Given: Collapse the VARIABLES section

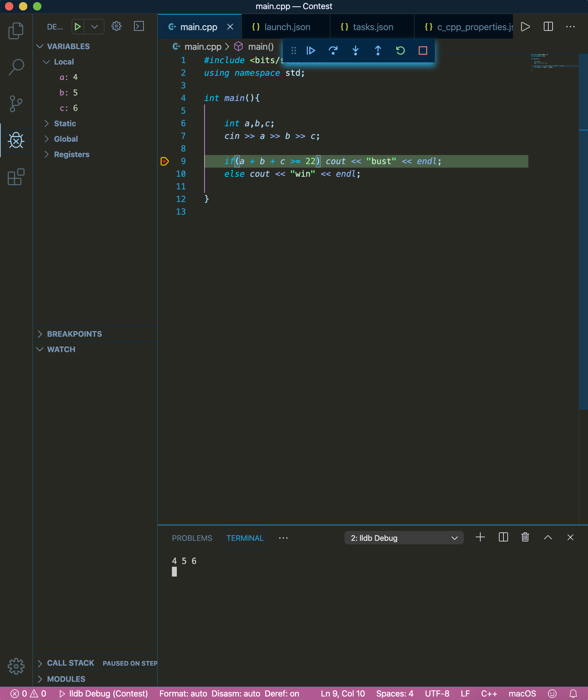Looking at the screenshot, I should click(68, 46).
